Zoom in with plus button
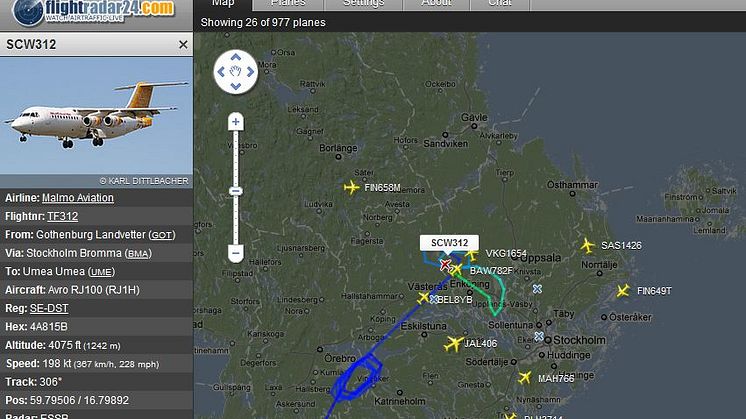Screen dimensions: 746x419 click(236, 122)
